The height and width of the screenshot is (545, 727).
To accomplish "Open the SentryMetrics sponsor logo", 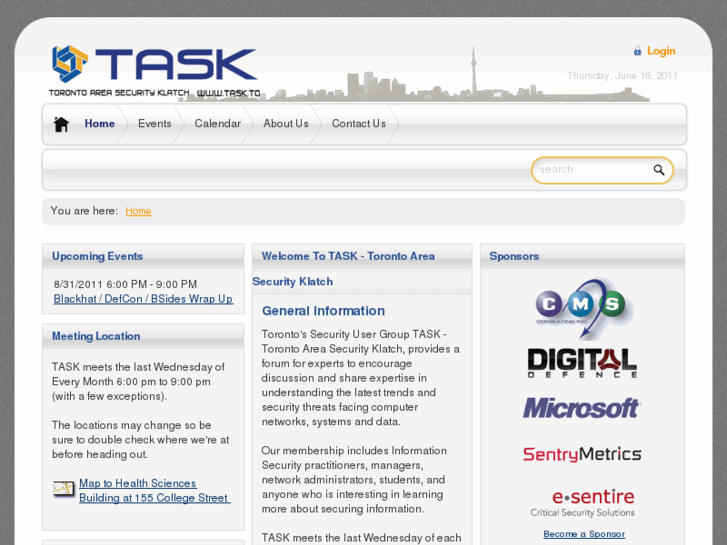I will (582, 454).
